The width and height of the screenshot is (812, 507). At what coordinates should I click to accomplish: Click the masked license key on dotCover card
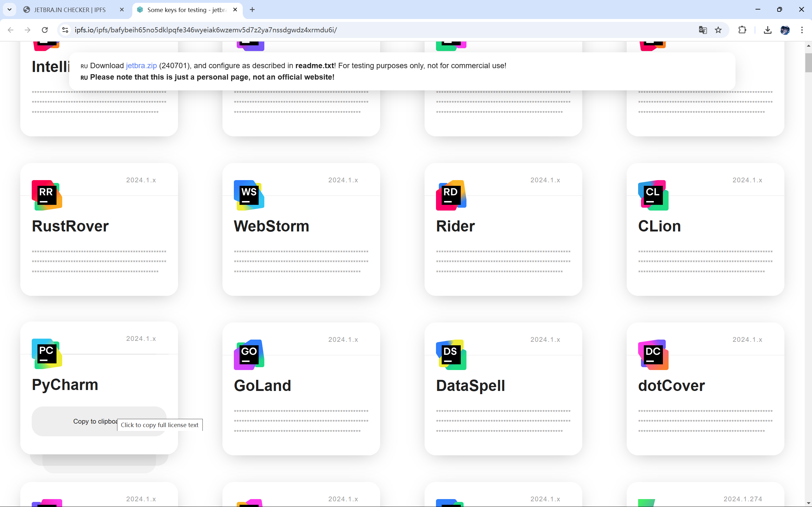coord(705,421)
